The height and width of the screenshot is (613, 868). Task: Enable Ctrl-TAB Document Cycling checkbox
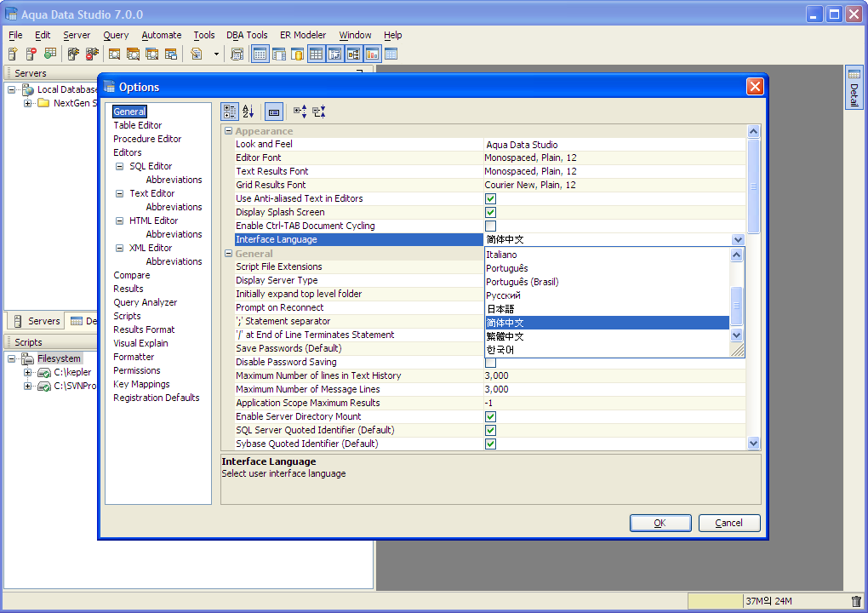click(x=490, y=226)
